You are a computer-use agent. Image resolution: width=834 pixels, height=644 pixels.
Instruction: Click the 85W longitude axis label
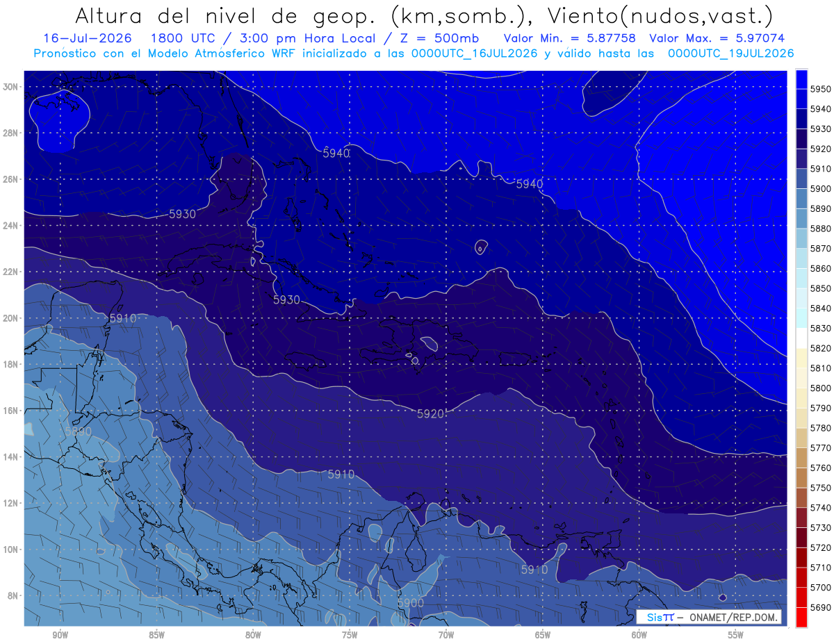pos(156,635)
